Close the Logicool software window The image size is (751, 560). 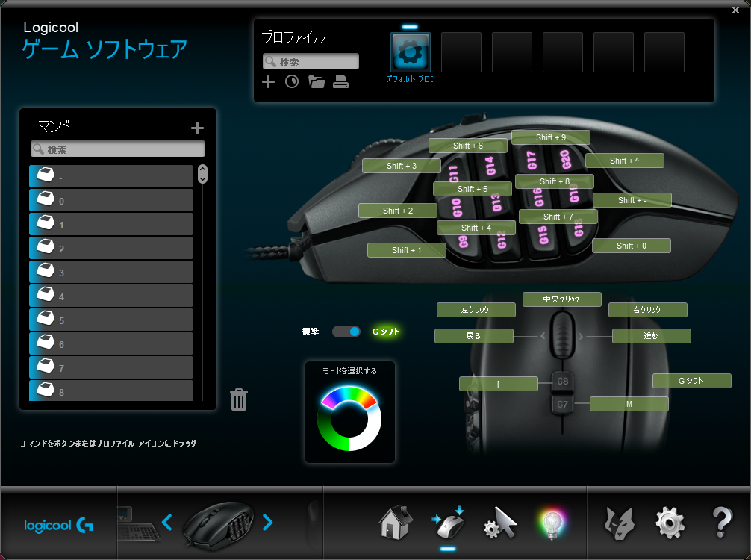point(735,10)
